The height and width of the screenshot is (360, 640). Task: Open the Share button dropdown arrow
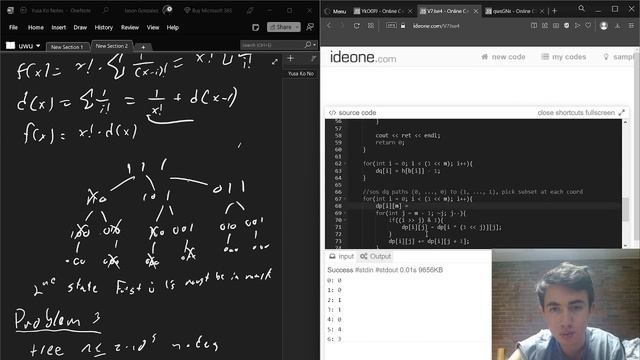pos(297,27)
